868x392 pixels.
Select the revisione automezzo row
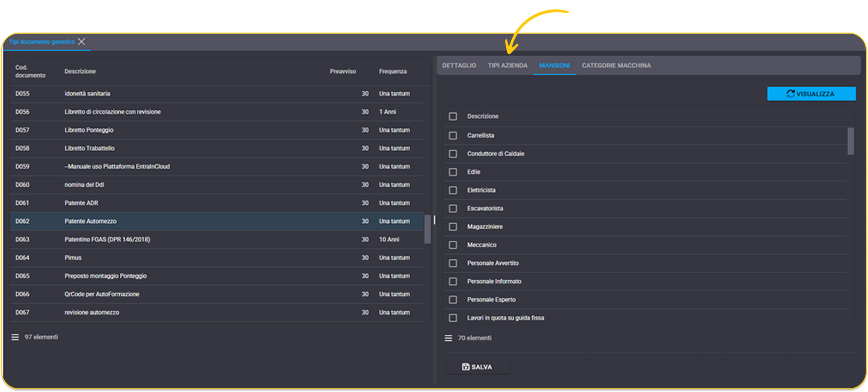tap(217, 313)
